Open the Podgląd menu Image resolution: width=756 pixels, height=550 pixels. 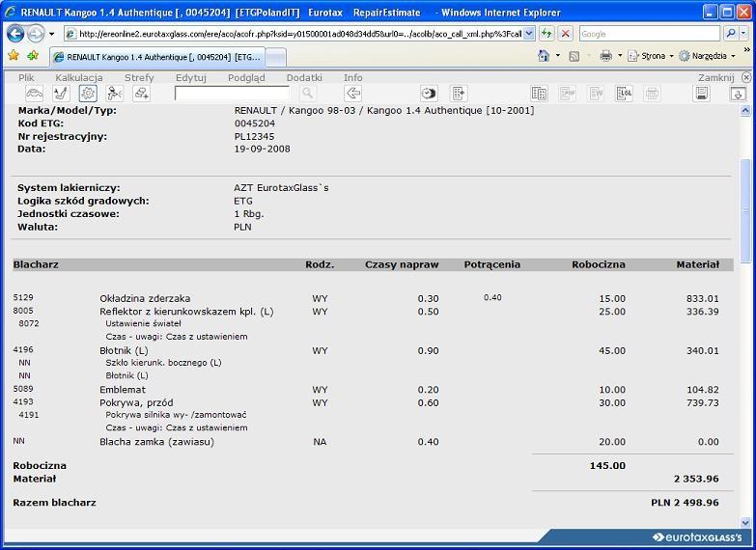(246, 77)
